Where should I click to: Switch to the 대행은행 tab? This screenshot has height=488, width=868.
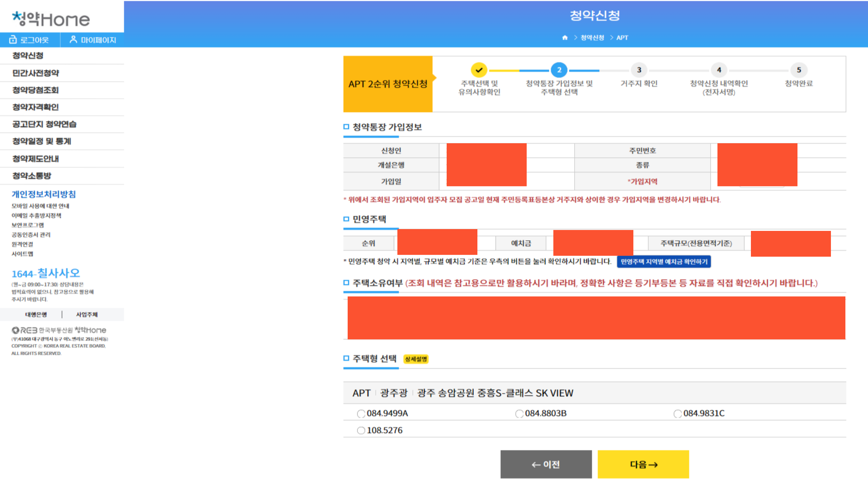[36, 314]
